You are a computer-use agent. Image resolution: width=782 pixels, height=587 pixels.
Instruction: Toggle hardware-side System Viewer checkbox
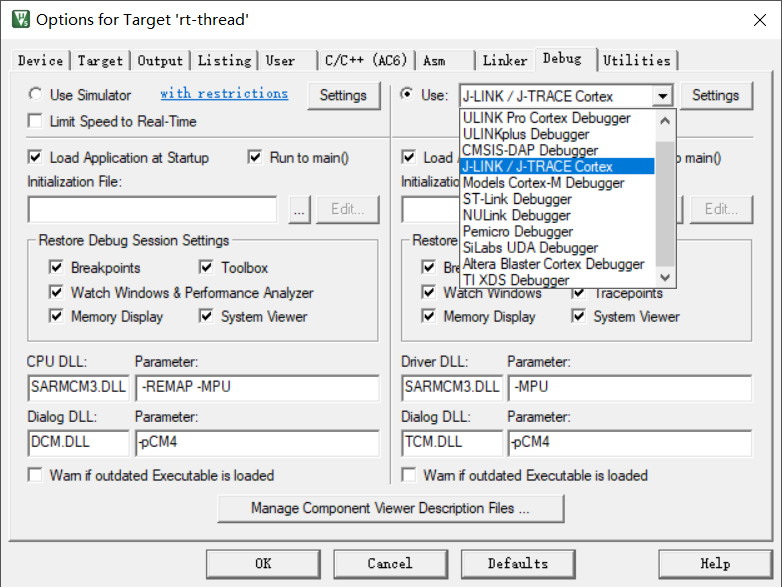coord(579,316)
